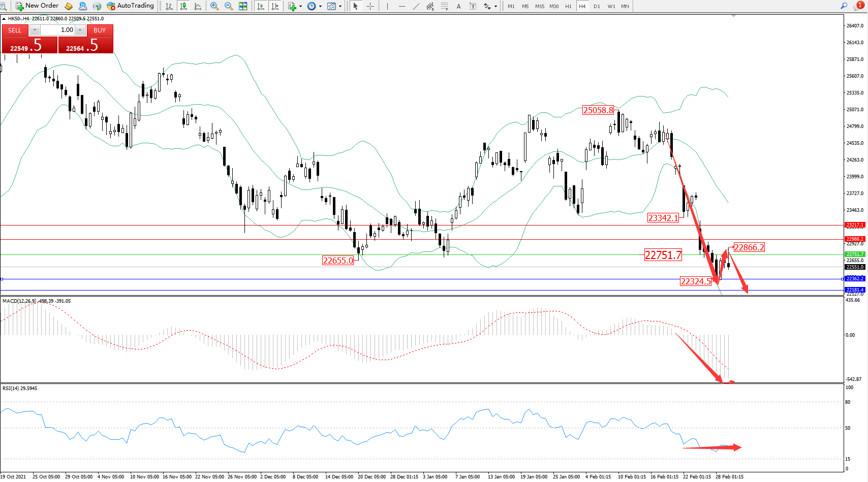Expand the Periods clock dropdown arrow

[320, 7]
